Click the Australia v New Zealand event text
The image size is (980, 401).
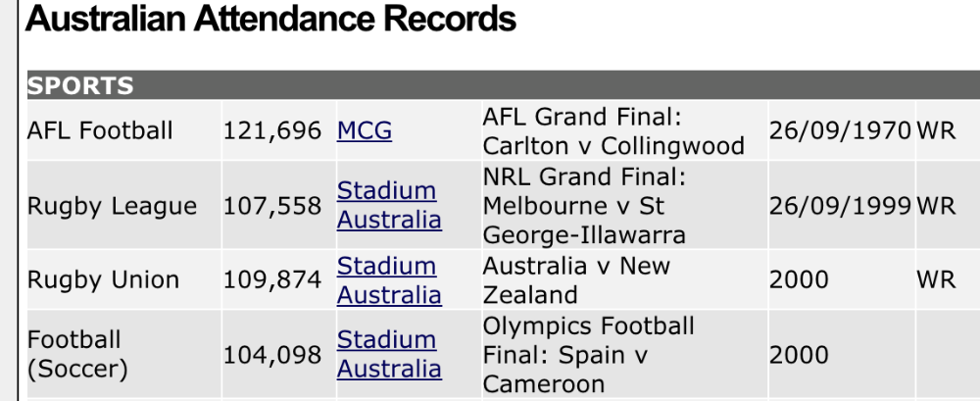pos(576,279)
